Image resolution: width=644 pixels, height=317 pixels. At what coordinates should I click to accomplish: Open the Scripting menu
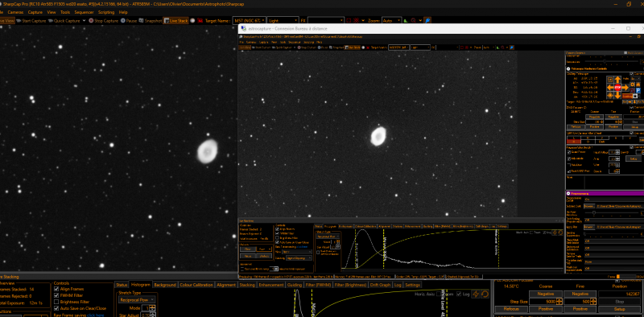click(106, 12)
